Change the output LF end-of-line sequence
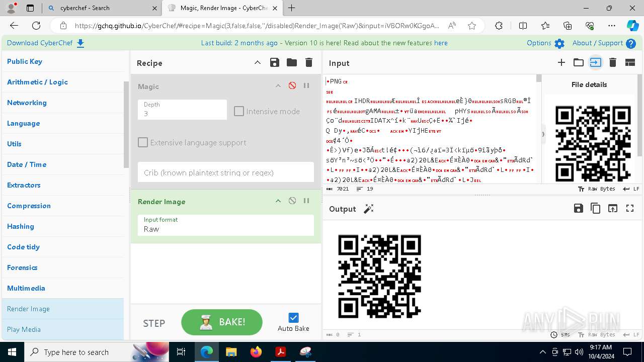 point(631,334)
